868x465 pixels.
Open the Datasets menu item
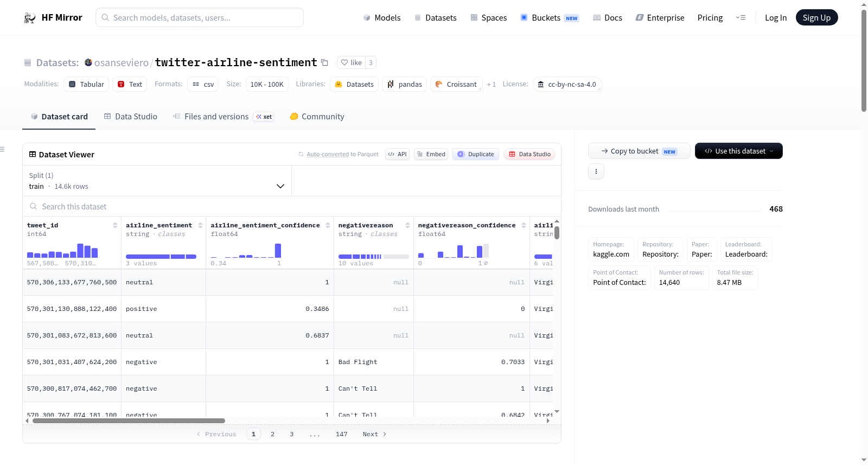(x=436, y=18)
